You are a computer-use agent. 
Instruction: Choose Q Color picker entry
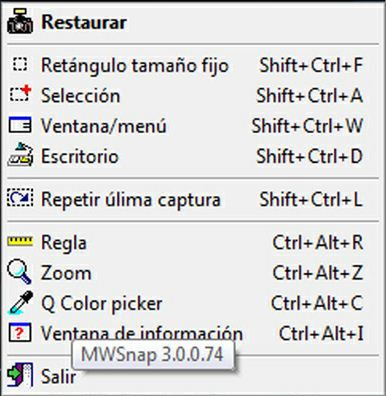[x=193, y=303]
